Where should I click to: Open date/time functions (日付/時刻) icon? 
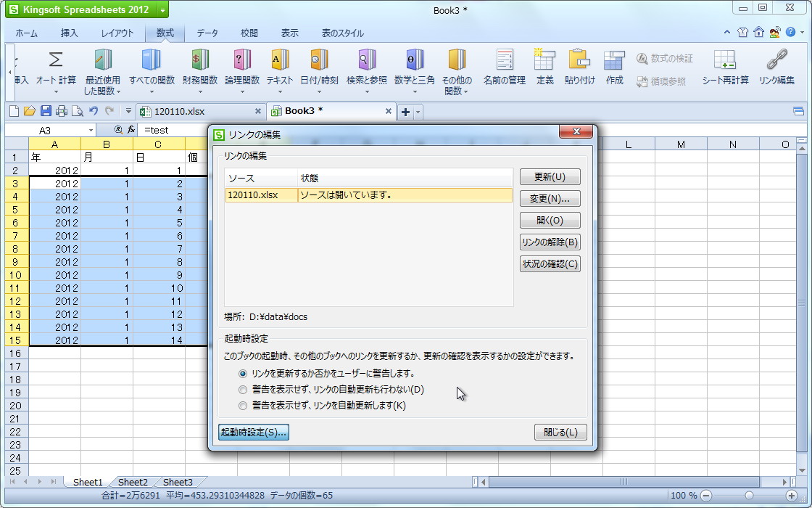point(319,60)
